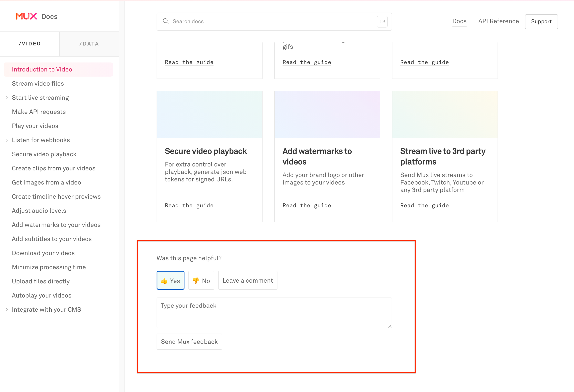Click the ⌘K shortcut badge
This screenshot has height=392, width=574.
382,22
